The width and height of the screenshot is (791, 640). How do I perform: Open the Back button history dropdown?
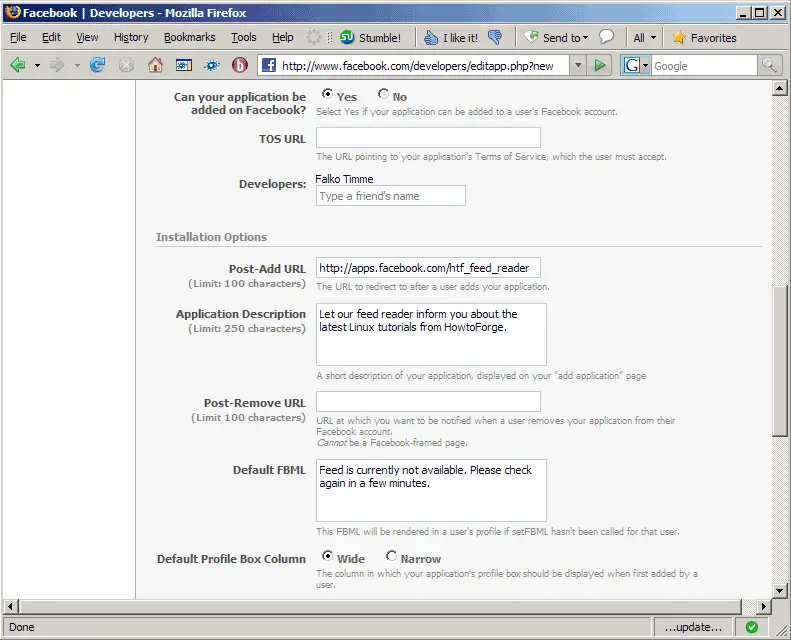(37, 66)
